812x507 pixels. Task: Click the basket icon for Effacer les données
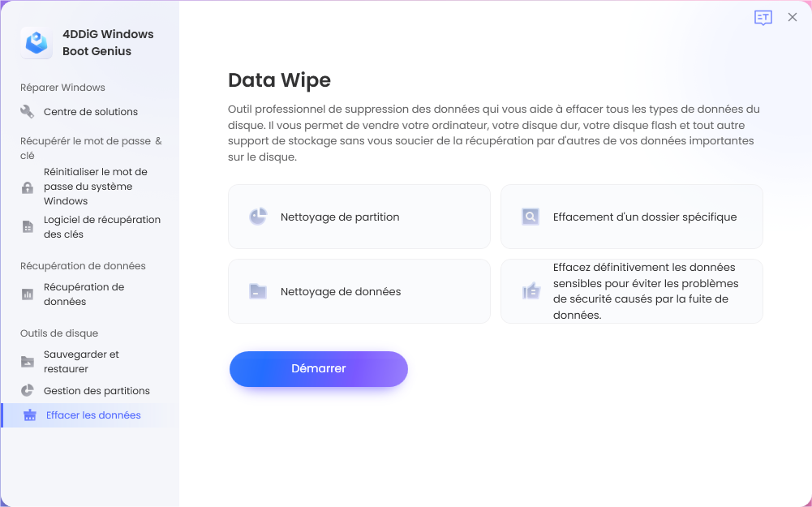point(30,415)
